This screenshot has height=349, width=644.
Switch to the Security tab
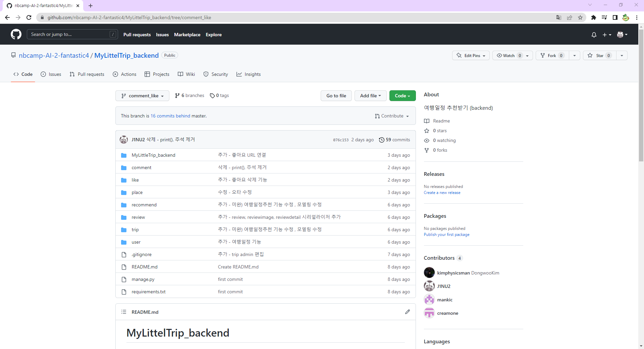click(216, 74)
